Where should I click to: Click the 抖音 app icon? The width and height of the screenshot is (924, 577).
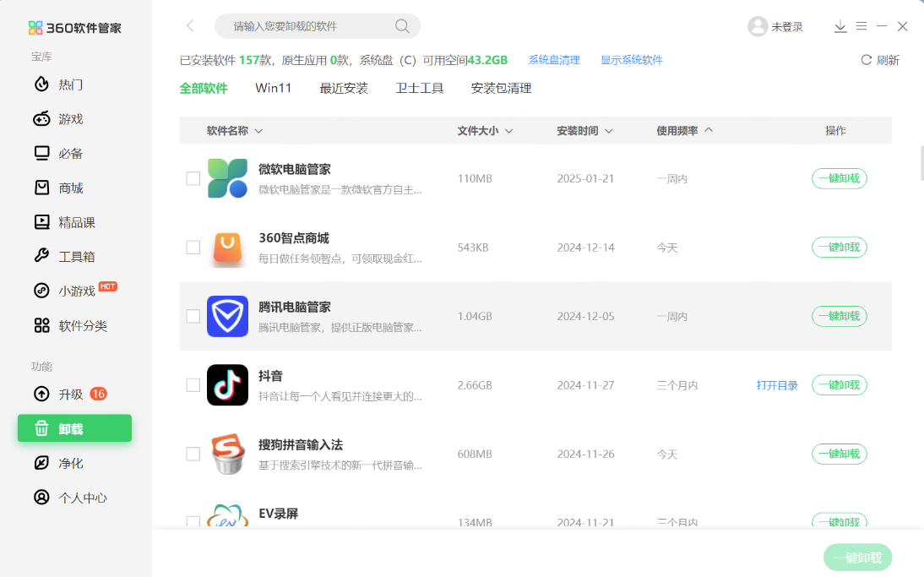point(227,385)
